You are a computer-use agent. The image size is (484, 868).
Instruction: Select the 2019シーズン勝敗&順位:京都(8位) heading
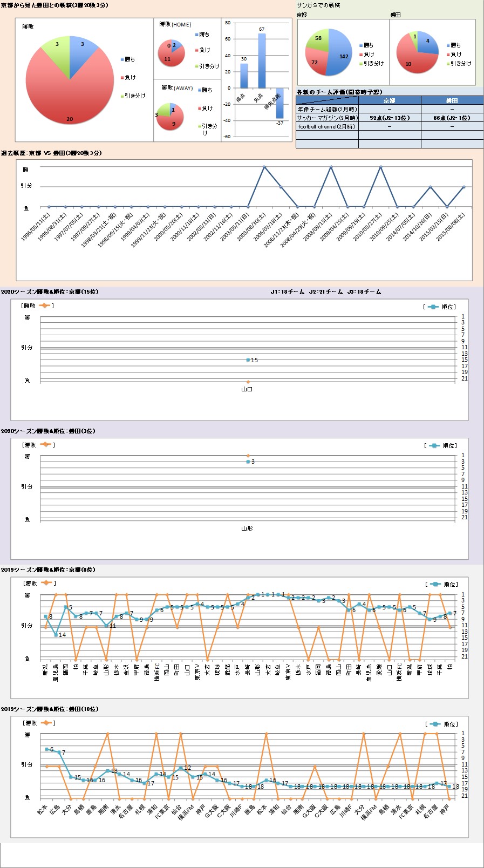tap(48, 570)
